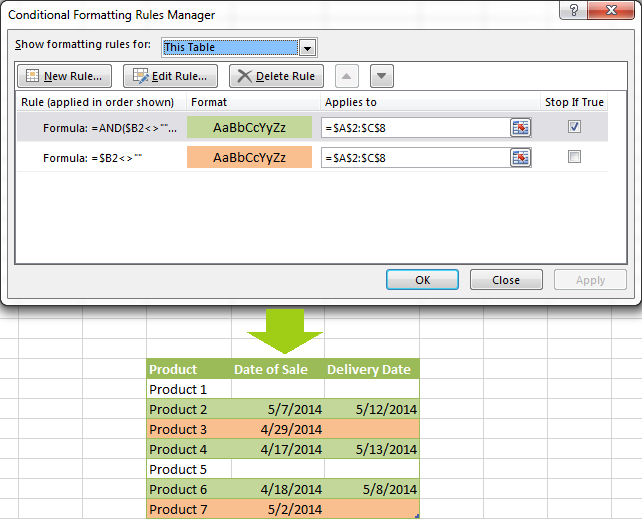
Task: Uncheck Stop If True for AND formula rule
Action: (x=574, y=127)
